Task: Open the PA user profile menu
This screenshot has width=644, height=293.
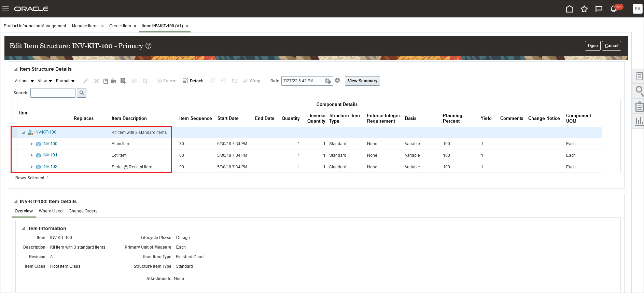Action: pos(638,9)
